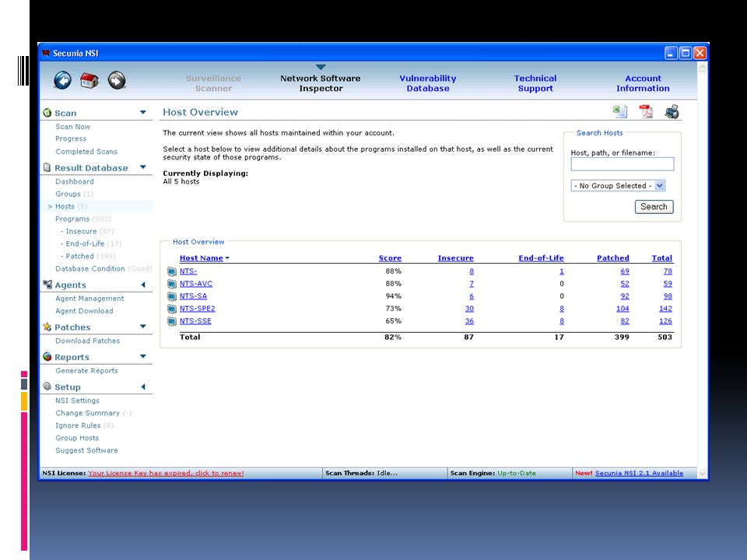Export host overview to Excel
Viewport: 747px width, 560px height.
(x=620, y=112)
